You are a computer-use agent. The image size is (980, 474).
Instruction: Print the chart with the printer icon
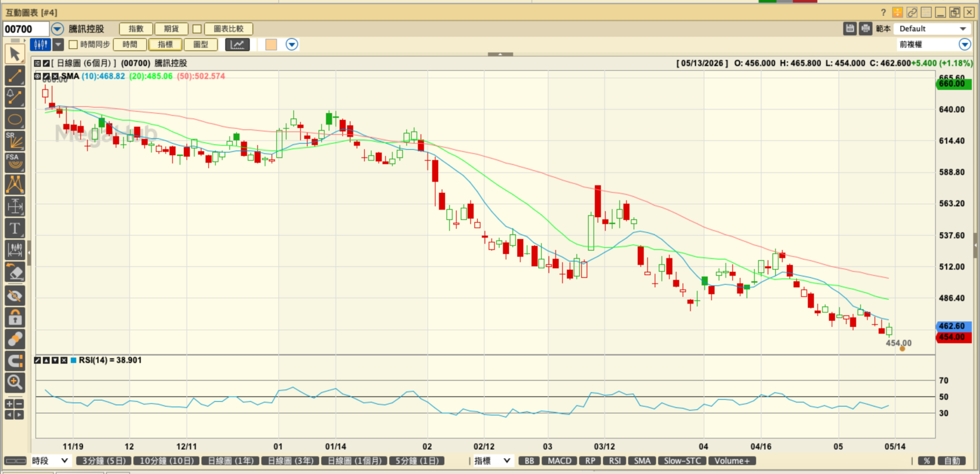866,29
